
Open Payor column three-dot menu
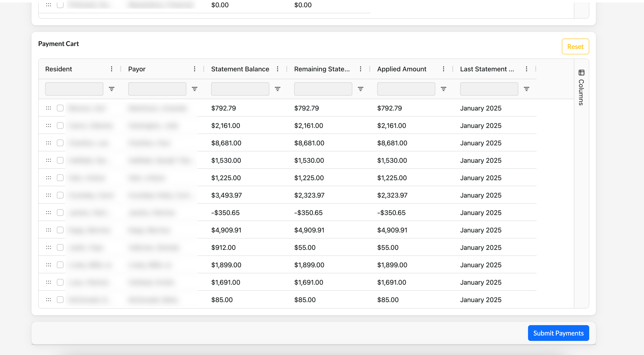click(194, 69)
